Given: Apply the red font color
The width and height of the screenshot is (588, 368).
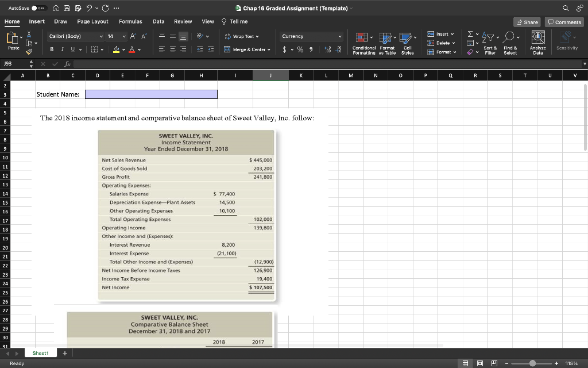Looking at the screenshot, I should click(x=131, y=49).
